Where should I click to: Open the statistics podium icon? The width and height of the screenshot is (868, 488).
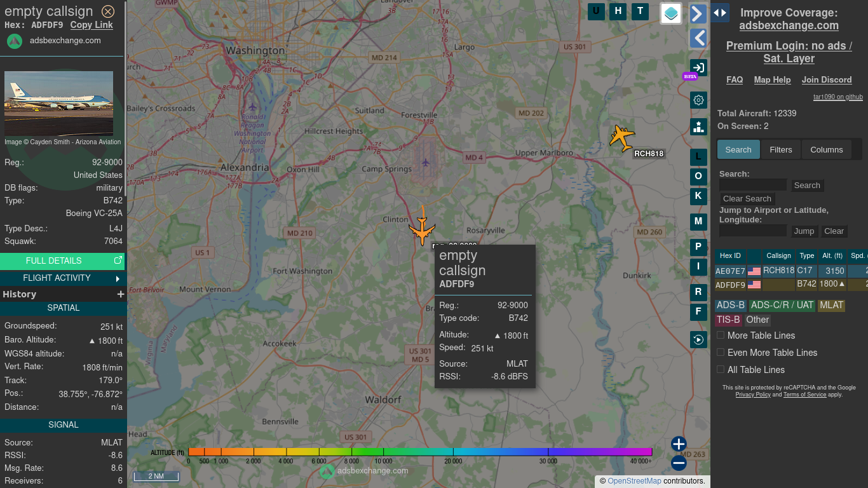(698, 126)
